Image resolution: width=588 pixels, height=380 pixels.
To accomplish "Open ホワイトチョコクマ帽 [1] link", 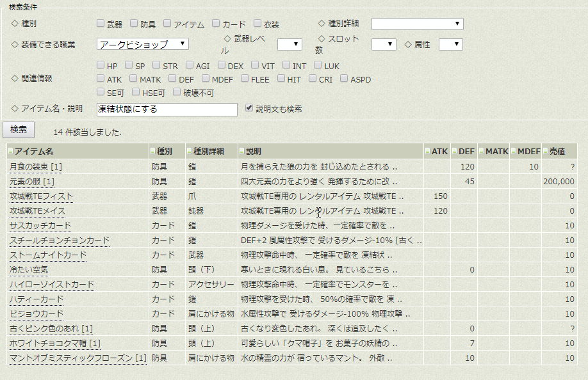I will click(x=54, y=344).
